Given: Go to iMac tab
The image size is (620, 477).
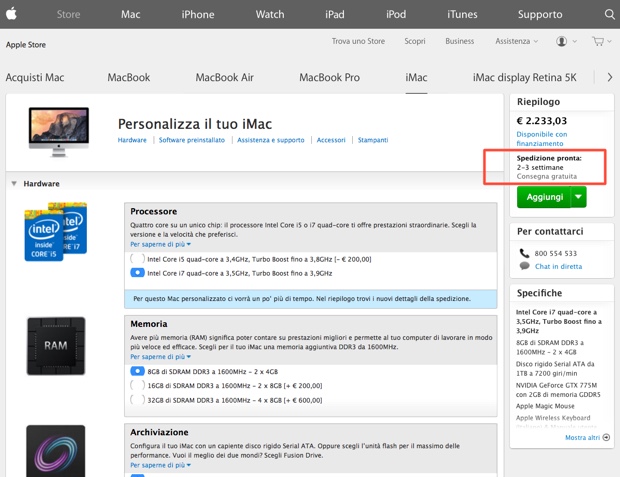Looking at the screenshot, I should point(416,78).
